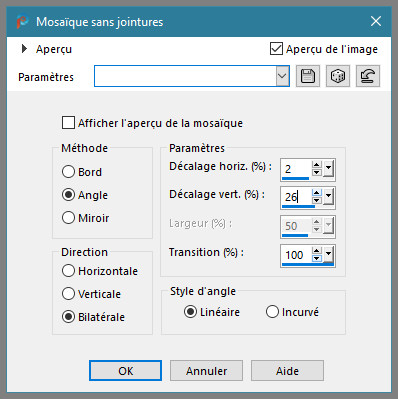Open slider dropdown for Décalage horiz.

328,169
